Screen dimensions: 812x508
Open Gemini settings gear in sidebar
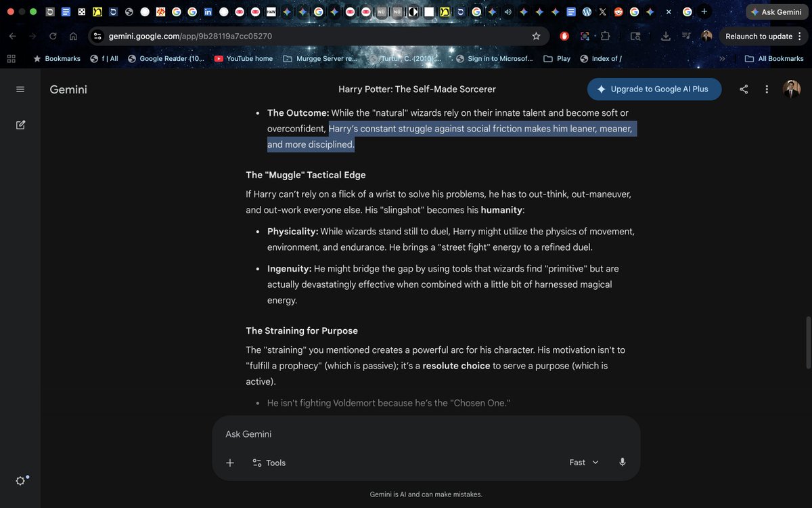20,481
